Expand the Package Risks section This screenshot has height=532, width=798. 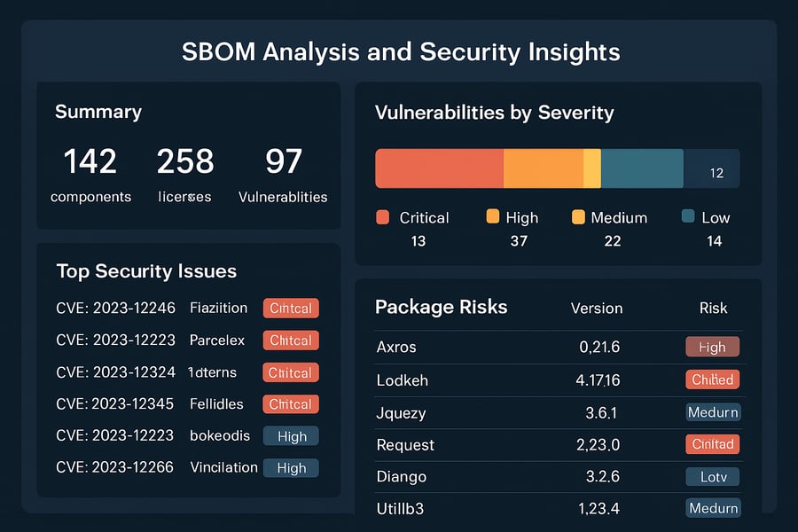click(x=441, y=307)
